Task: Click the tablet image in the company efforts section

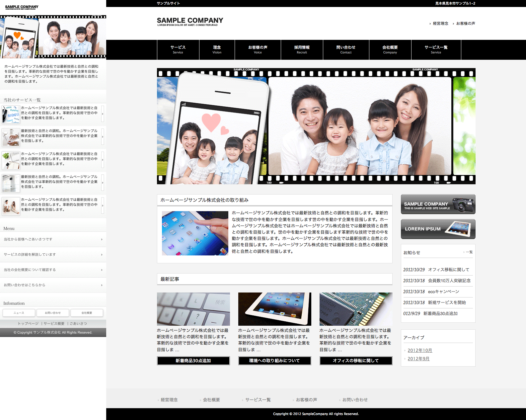Action: click(195, 233)
